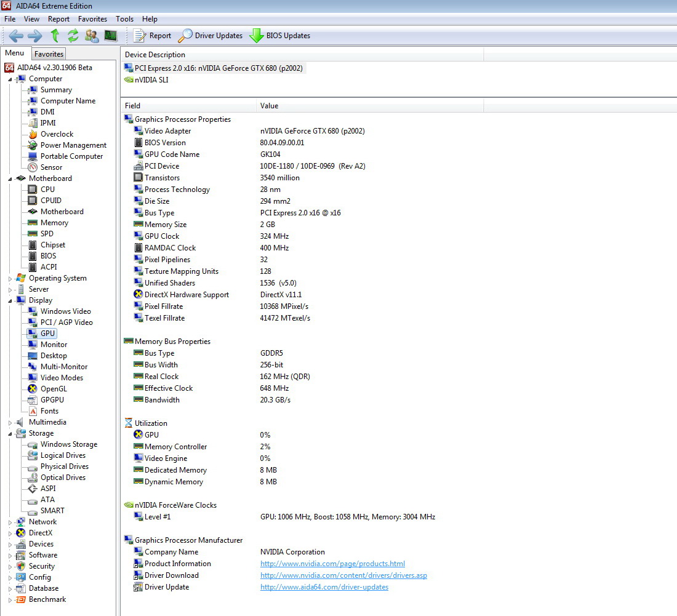Open the File menu

[x=10, y=19]
